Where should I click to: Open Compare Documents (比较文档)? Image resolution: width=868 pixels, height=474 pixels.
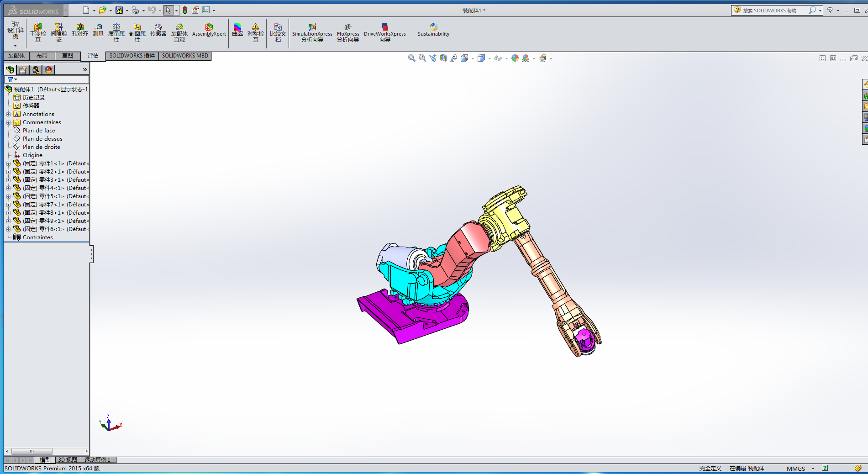tap(278, 33)
